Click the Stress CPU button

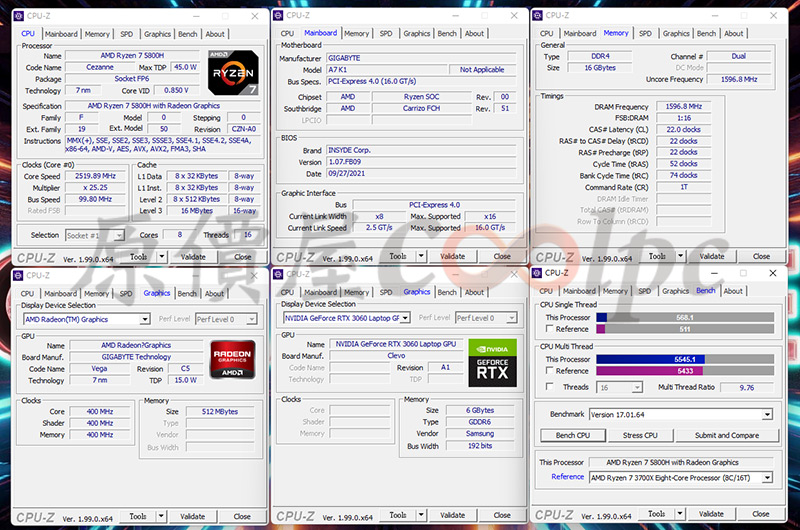click(x=640, y=435)
